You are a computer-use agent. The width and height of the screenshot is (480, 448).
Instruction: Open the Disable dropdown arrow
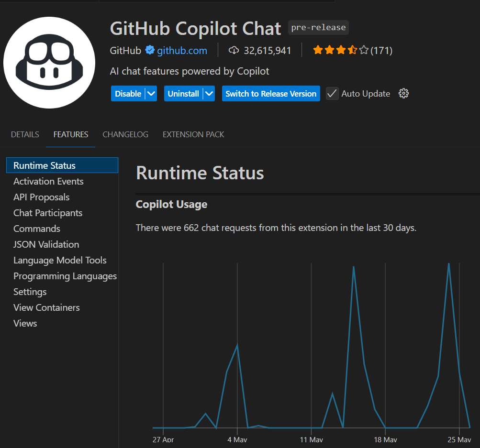(151, 93)
